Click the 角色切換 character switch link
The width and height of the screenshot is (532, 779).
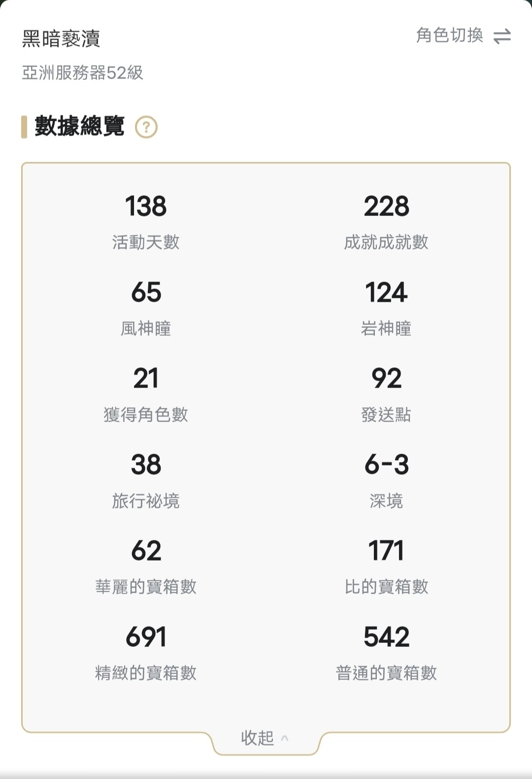tap(449, 35)
